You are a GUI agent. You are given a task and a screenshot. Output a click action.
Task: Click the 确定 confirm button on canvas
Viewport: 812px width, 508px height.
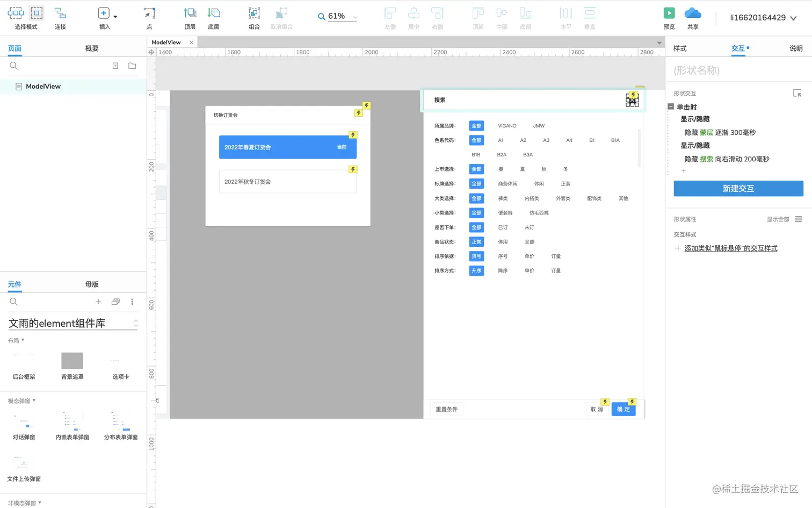[x=624, y=409]
